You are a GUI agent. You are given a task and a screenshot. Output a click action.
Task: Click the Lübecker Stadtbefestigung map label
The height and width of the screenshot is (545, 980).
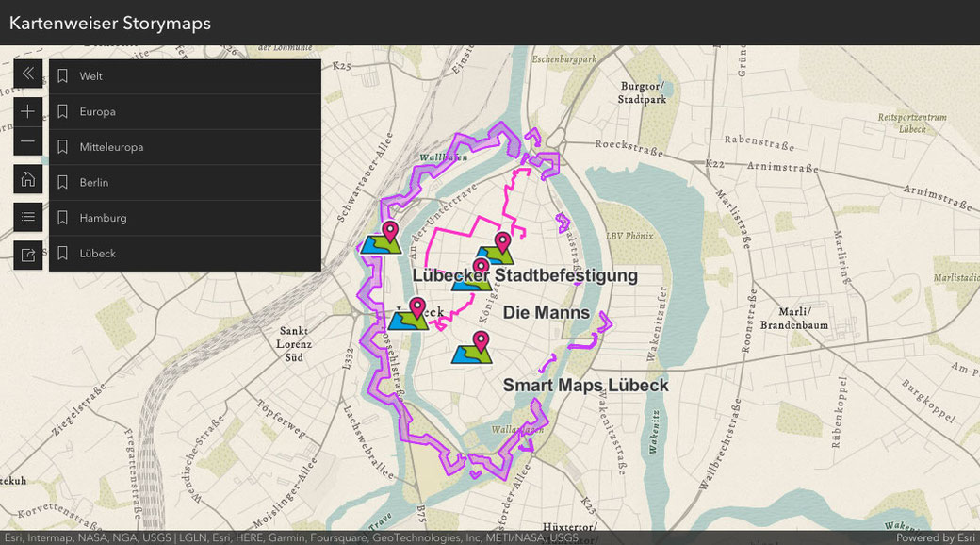click(525, 275)
